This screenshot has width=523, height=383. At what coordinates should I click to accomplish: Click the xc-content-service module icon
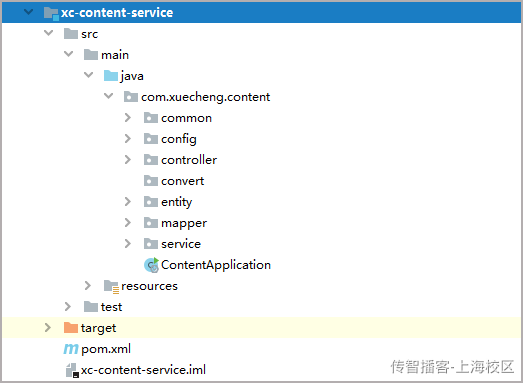[51, 13]
